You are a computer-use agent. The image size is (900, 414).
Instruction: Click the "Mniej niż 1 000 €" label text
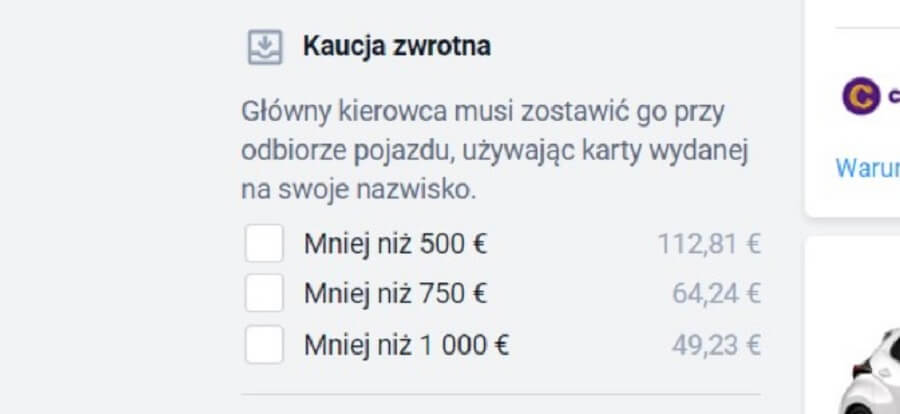(x=407, y=346)
